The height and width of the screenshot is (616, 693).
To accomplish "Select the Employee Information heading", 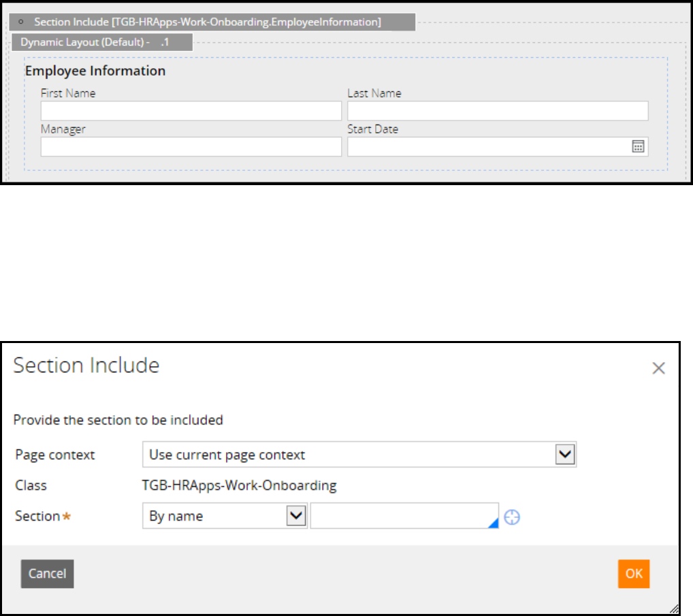I will (95, 71).
